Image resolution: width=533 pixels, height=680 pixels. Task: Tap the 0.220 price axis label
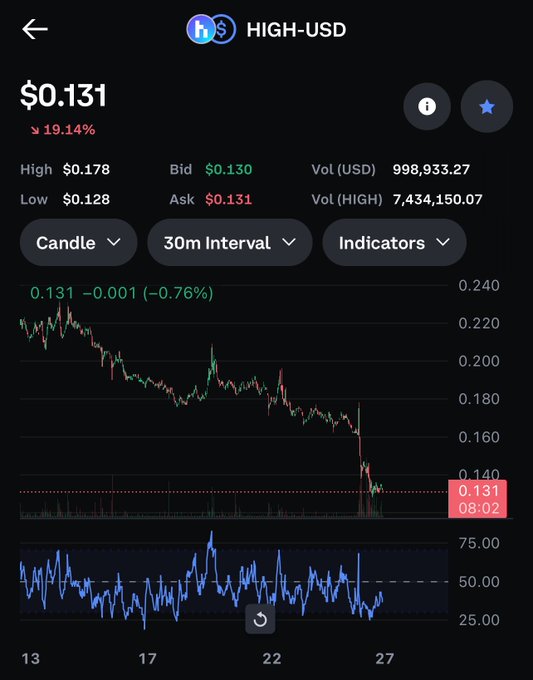coord(479,323)
